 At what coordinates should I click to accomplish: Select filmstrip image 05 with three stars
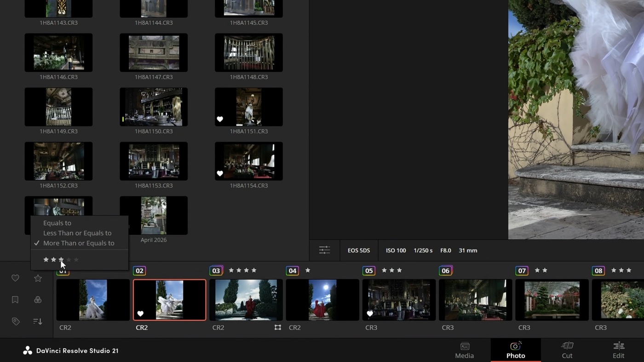click(x=399, y=300)
